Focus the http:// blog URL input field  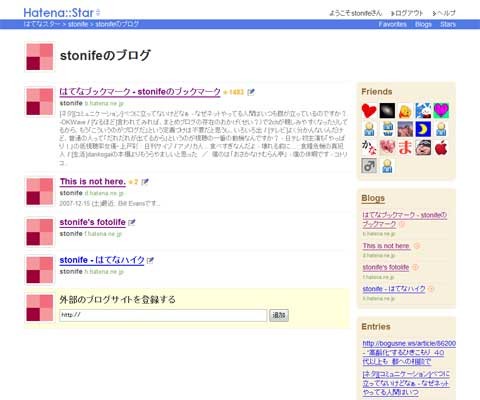[x=163, y=315]
